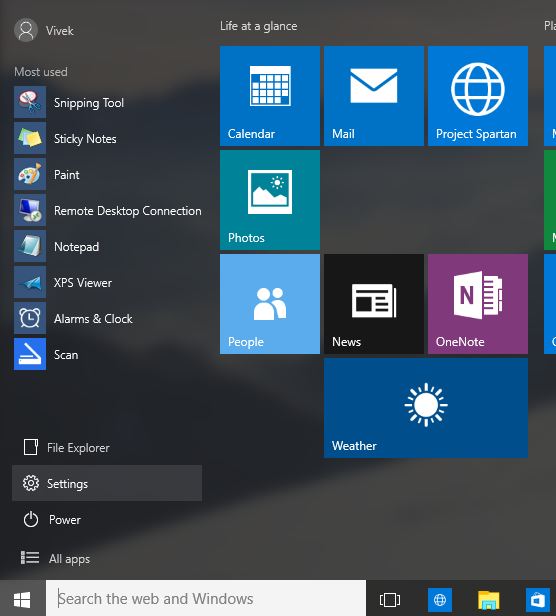The height and width of the screenshot is (616, 556).
Task: Launch the OneNote tile
Action: tap(478, 304)
